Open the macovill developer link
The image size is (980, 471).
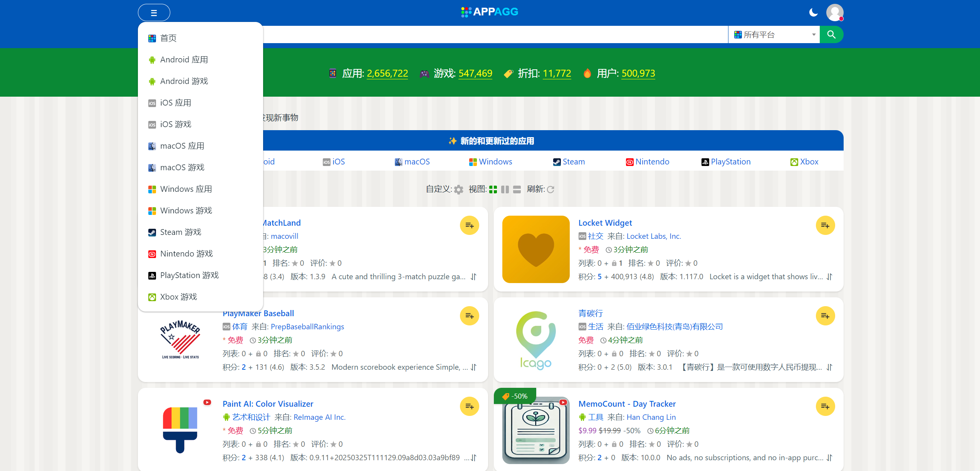click(284, 236)
